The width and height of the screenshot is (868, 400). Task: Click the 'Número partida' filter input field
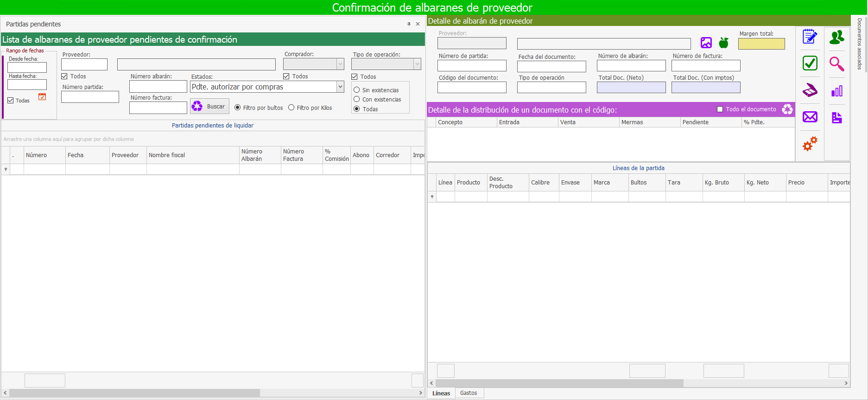[90, 97]
